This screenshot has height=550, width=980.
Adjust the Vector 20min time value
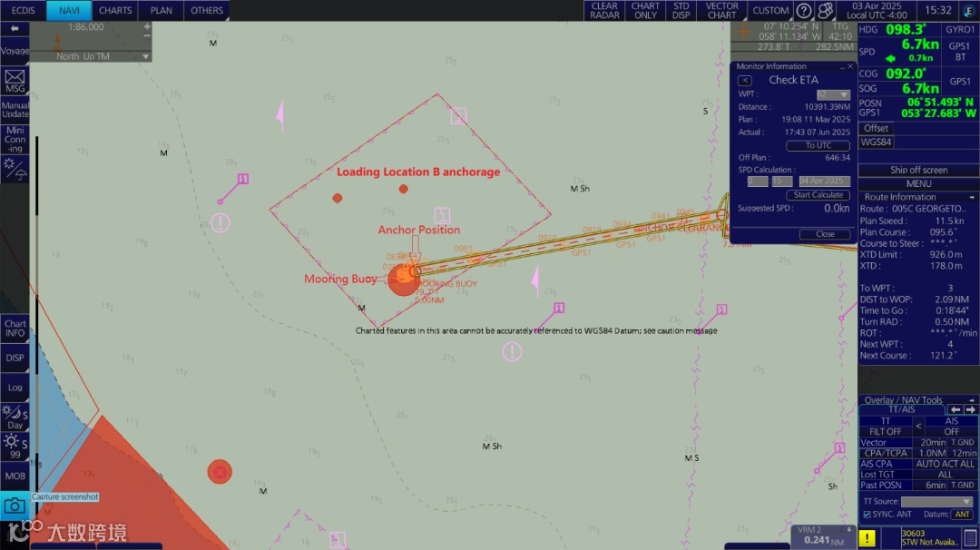932,443
